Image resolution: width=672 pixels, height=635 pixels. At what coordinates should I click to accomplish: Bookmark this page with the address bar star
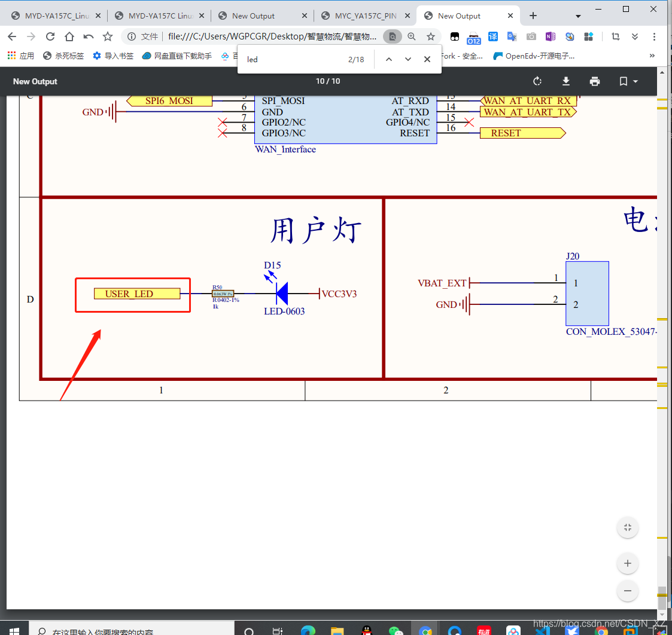tap(431, 37)
